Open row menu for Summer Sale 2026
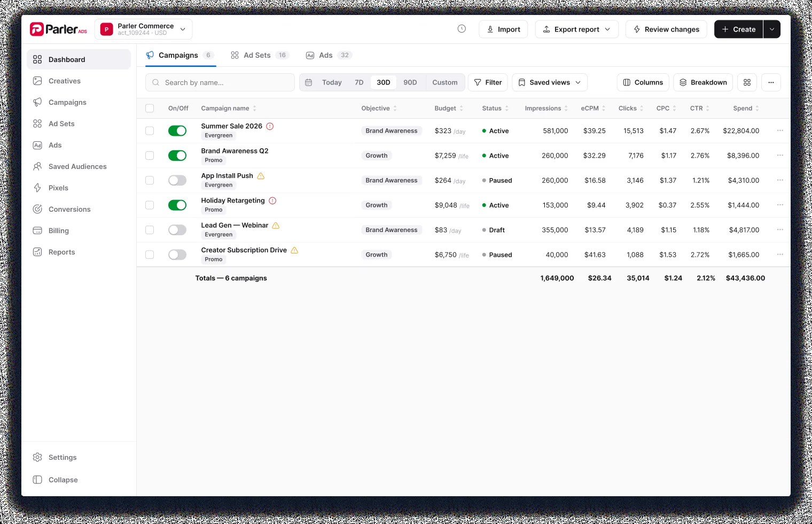The image size is (812, 524). 780,130
